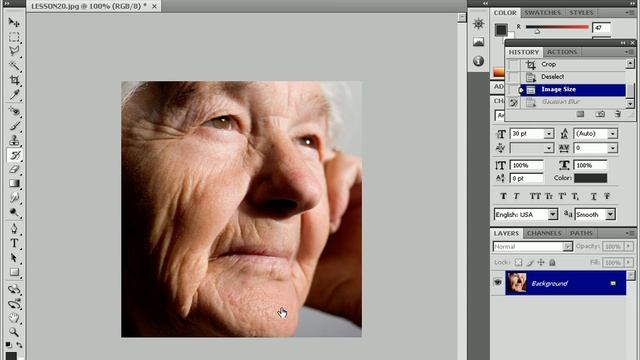Select Image Size history state

[x=573, y=89]
